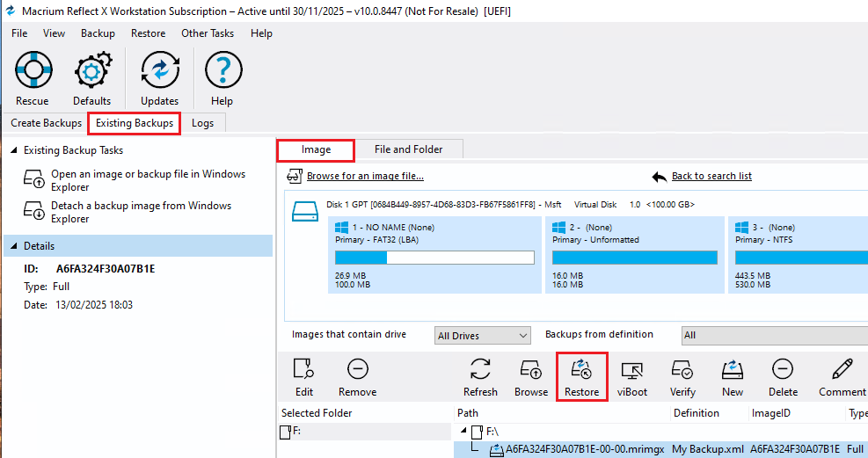Collapse the Existing Backup Tasks section
The image size is (868, 458).
[13, 150]
